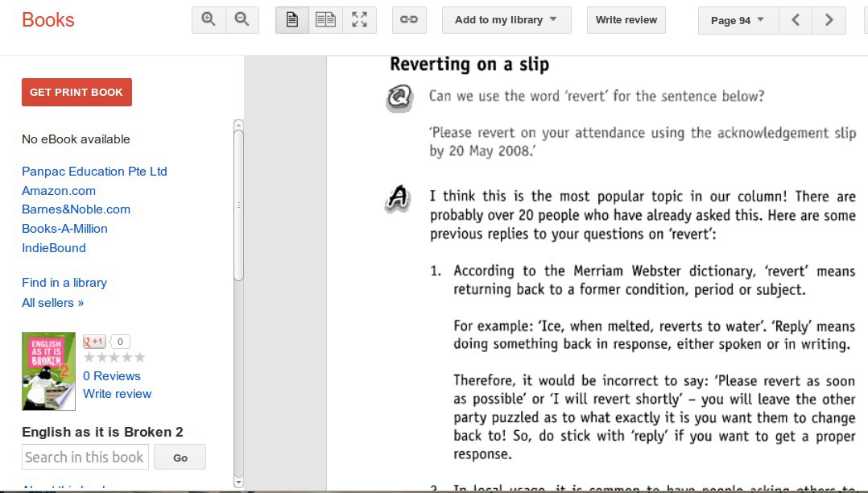This screenshot has width=868, height=493.
Task: Click Find in a library link
Action: click(64, 283)
